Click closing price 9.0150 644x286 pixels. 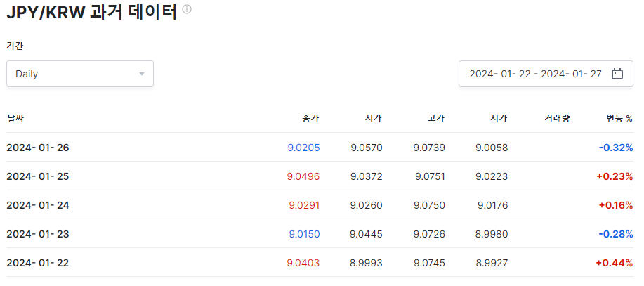pyautogui.click(x=304, y=234)
